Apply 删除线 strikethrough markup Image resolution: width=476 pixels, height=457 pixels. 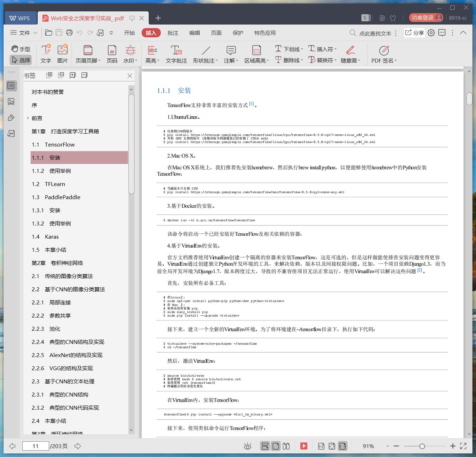tap(289, 60)
